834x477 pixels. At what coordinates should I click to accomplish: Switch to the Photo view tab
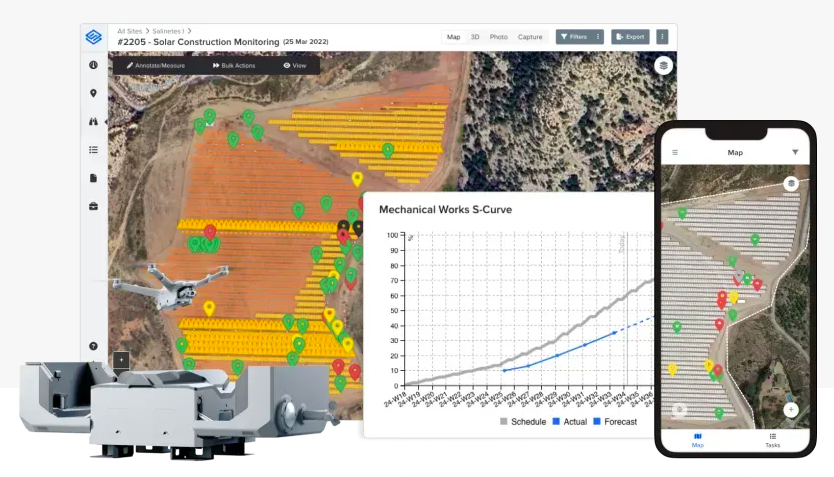pyautogui.click(x=498, y=37)
